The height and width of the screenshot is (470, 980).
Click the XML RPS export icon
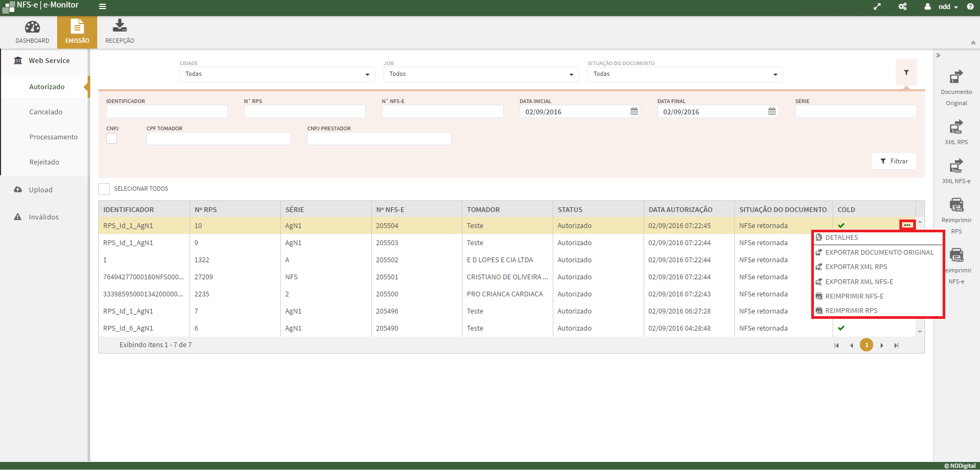956,127
